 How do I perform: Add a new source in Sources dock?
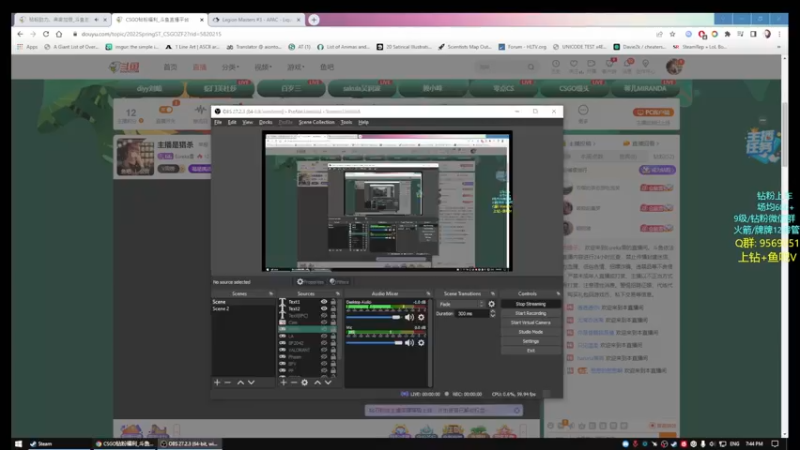coord(283,382)
